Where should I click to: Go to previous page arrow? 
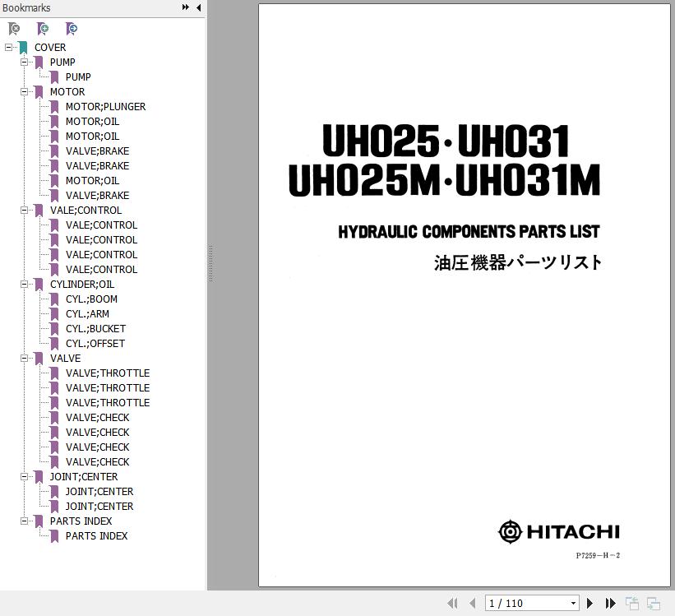click(472, 603)
